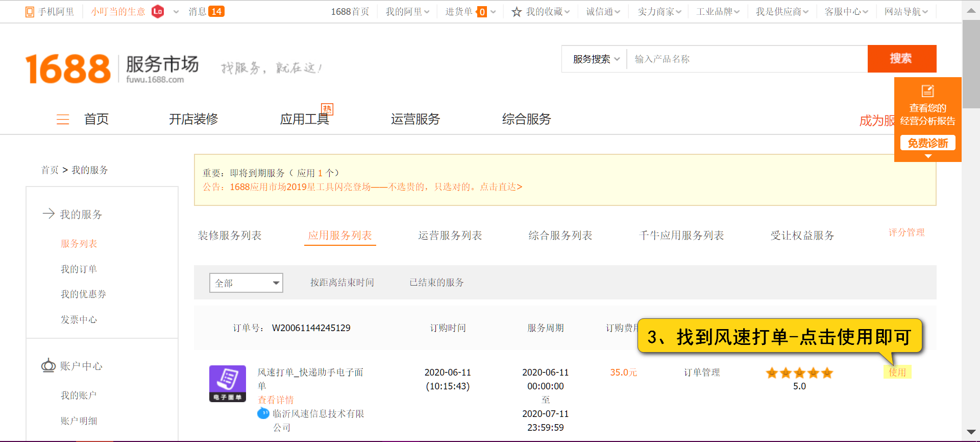Click the 进货单 cart count badge
The image size is (980, 442).
point(482,12)
